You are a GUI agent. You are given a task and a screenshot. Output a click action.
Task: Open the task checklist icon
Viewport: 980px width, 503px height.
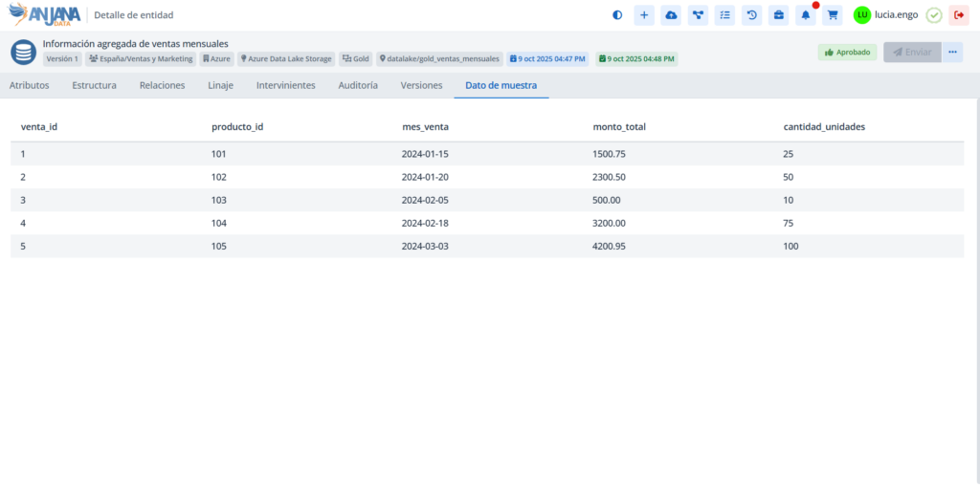click(724, 15)
